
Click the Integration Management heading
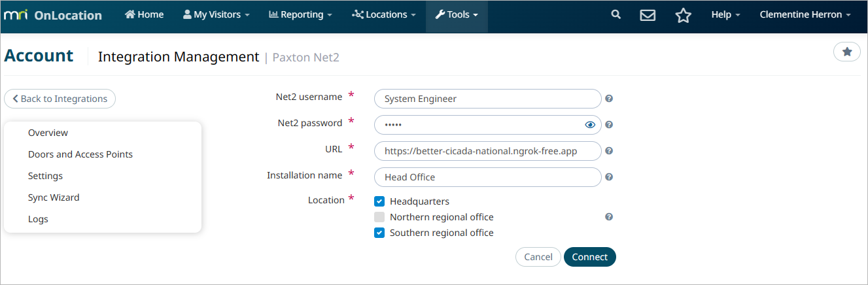(x=179, y=57)
